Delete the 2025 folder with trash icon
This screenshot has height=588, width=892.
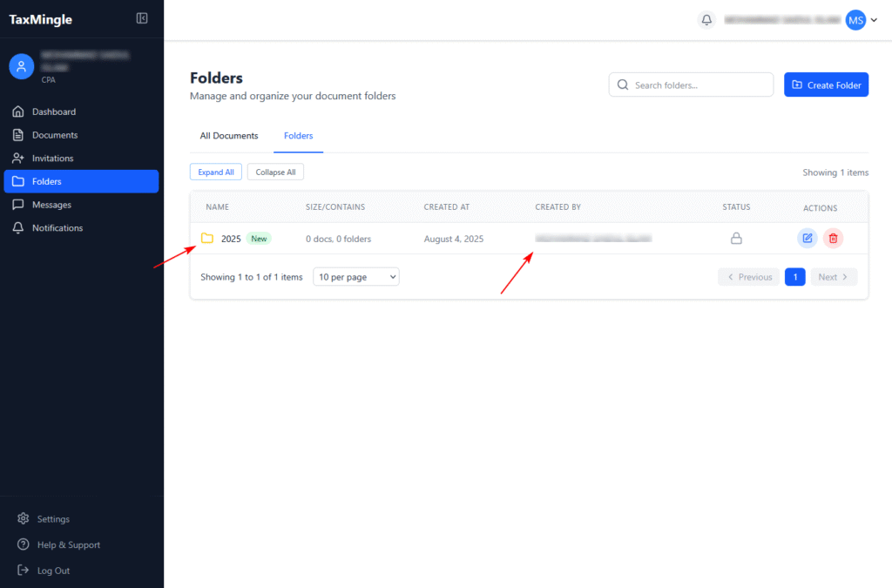[x=833, y=238]
